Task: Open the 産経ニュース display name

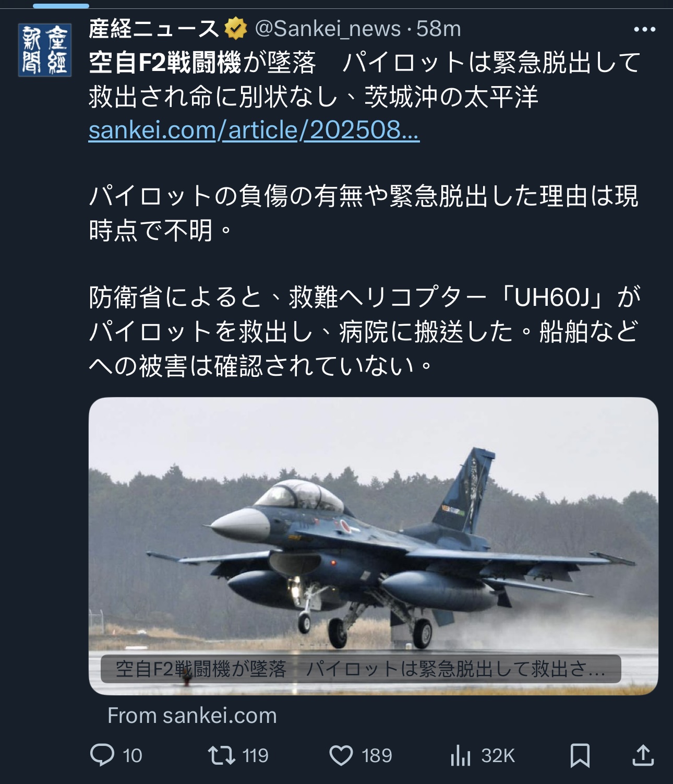Action: [x=154, y=29]
